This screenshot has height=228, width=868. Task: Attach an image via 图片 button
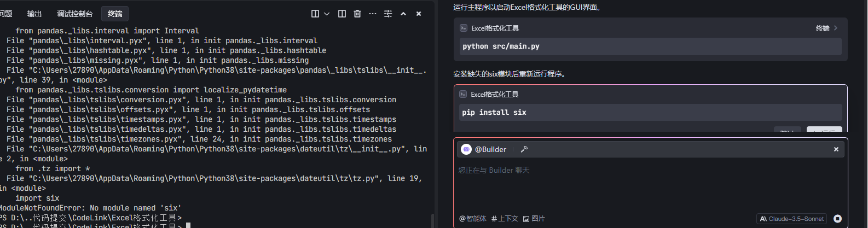534,219
